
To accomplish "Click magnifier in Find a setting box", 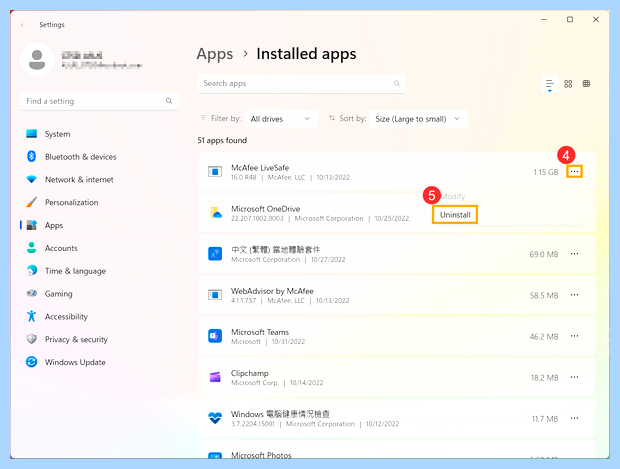I will [x=169, y=101].
